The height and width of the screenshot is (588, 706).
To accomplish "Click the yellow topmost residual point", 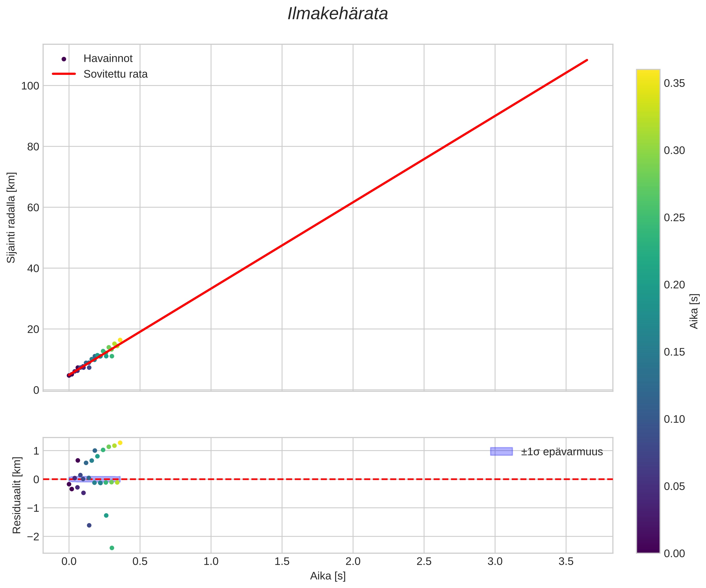I will (120, 443).
